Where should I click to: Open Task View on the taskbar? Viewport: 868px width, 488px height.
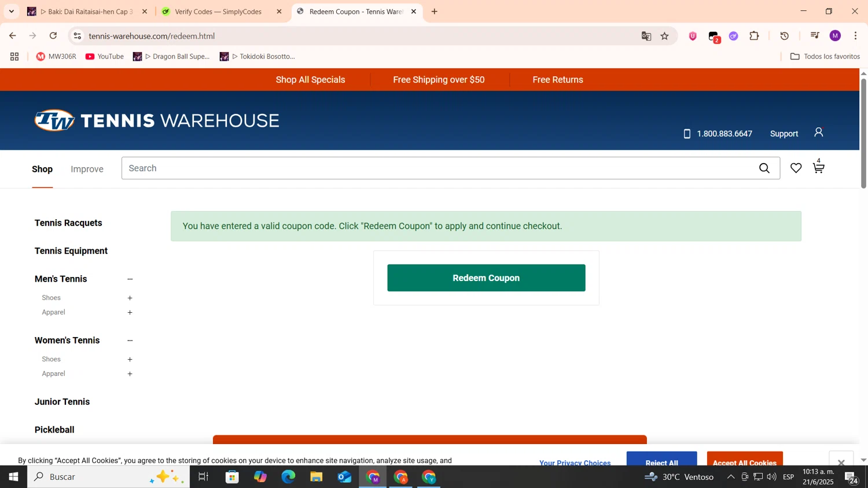[x=203, y=477]
